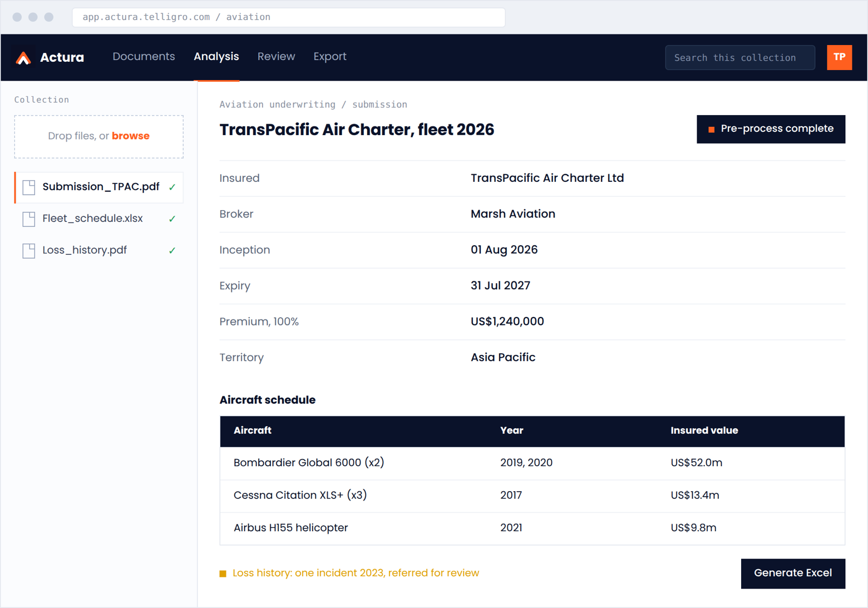
Task: Click the Premium, 100% field label
Action: [259, 322]
